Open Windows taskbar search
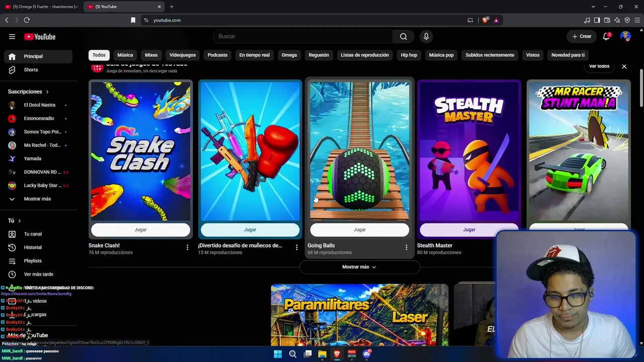This screenshot has width=644, height=362. click(292, 354)
